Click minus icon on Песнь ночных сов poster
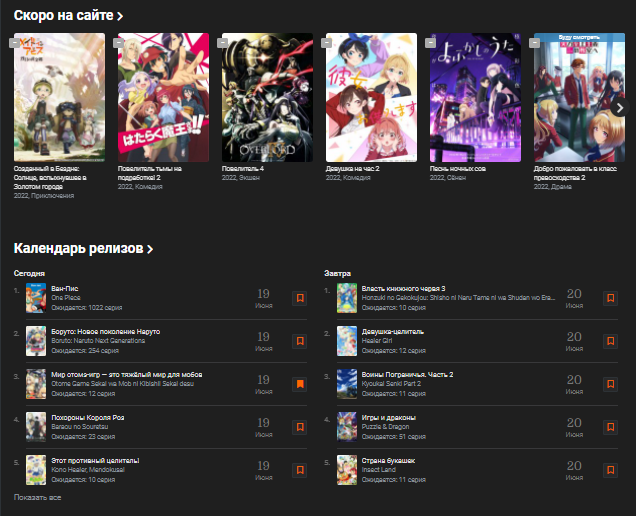636x516 pixels. pyautogui.click(x=430, y=43)
